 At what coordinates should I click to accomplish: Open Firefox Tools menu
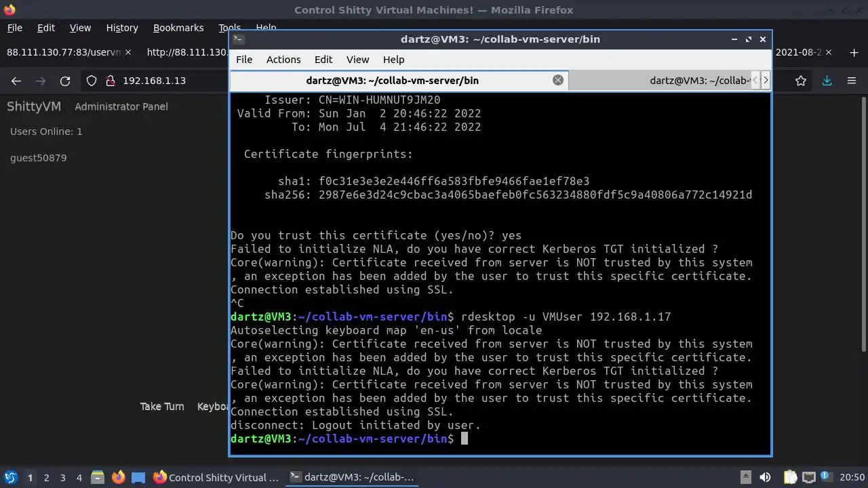coord(229,28)
